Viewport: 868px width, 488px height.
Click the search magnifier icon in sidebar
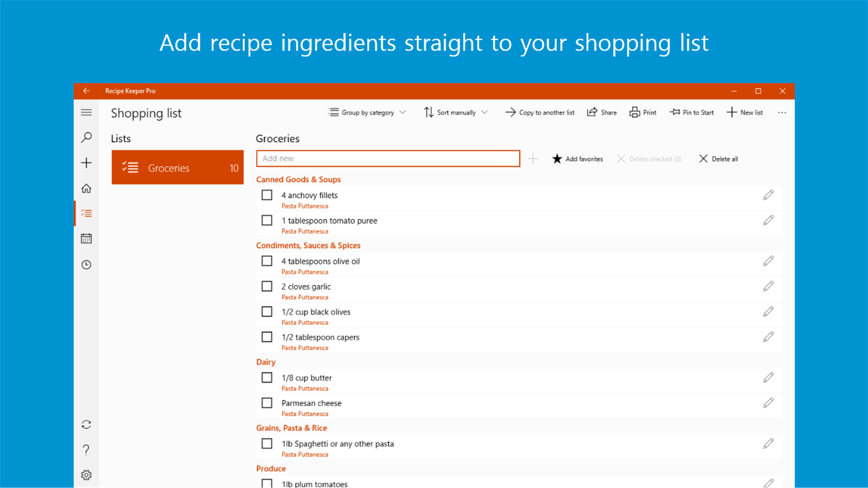(x=86, y=138)
